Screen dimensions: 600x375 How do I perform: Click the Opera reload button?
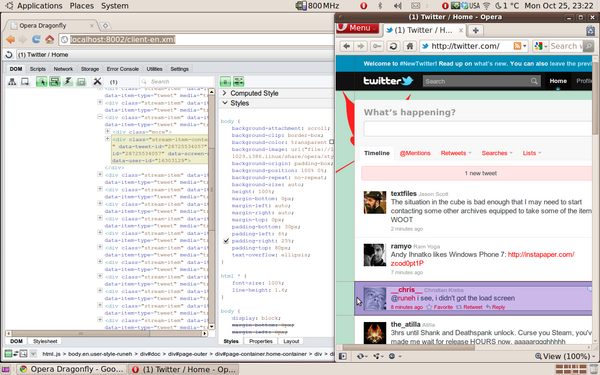393,46
